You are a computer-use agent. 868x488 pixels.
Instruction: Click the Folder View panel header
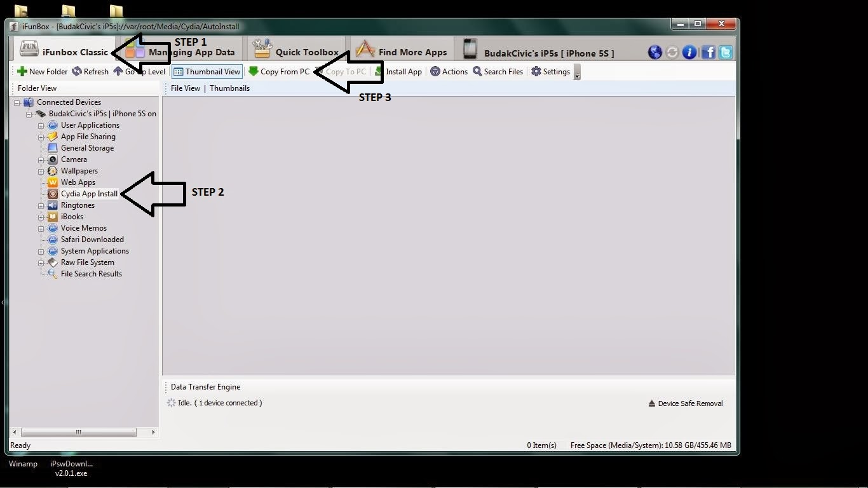pyautogui.click(x=37, y=88)
